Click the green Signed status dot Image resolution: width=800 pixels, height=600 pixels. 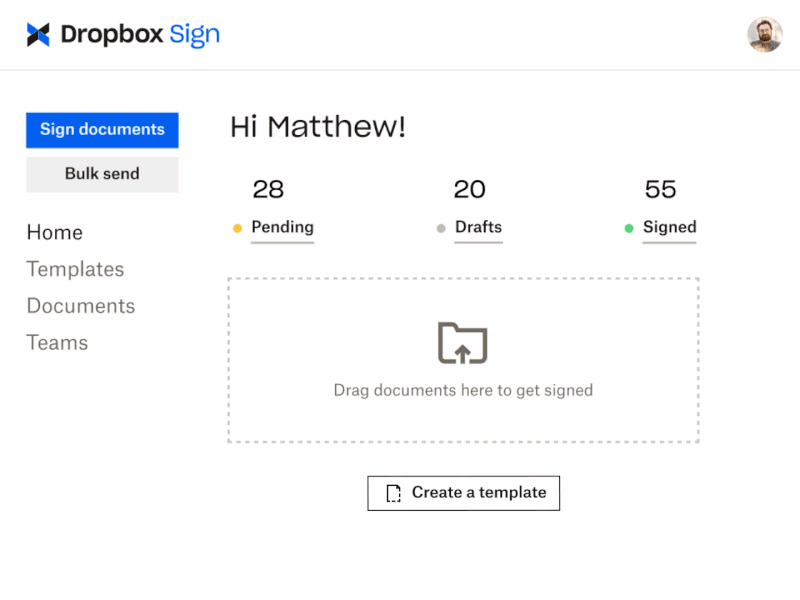click(x=630, y=228)
